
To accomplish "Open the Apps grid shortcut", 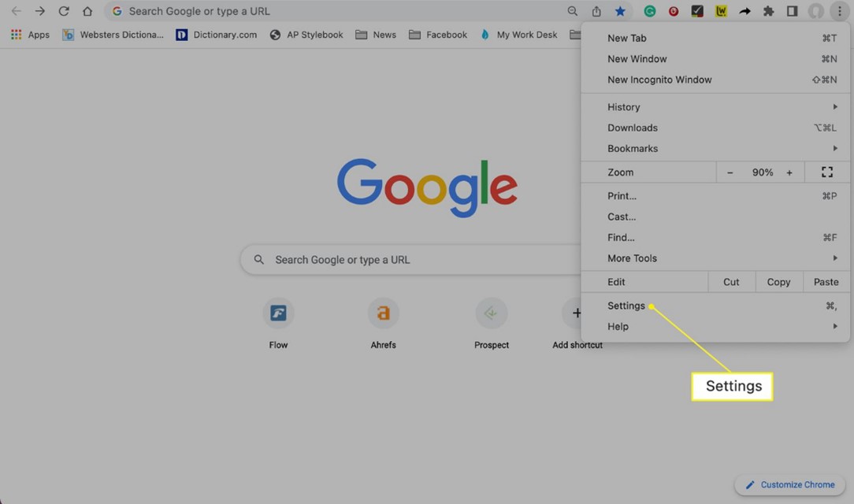I will click(31, 35).
